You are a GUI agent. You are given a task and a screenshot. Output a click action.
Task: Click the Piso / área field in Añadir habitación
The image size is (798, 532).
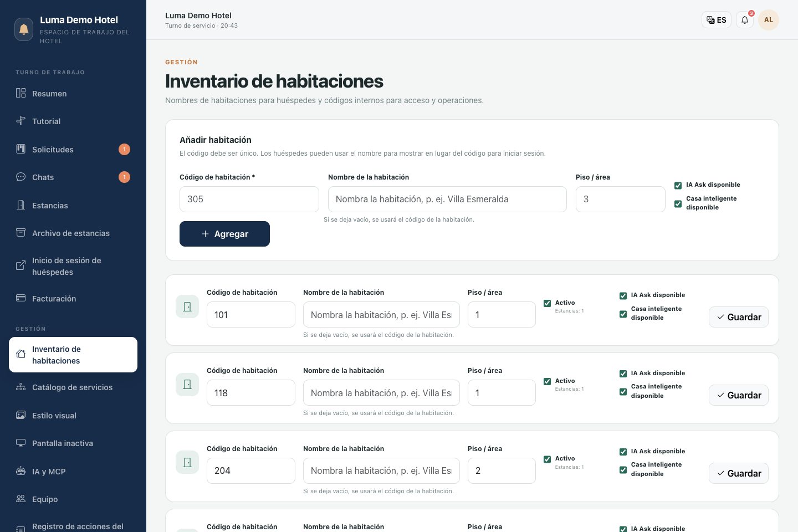click(x=621, y=199)
